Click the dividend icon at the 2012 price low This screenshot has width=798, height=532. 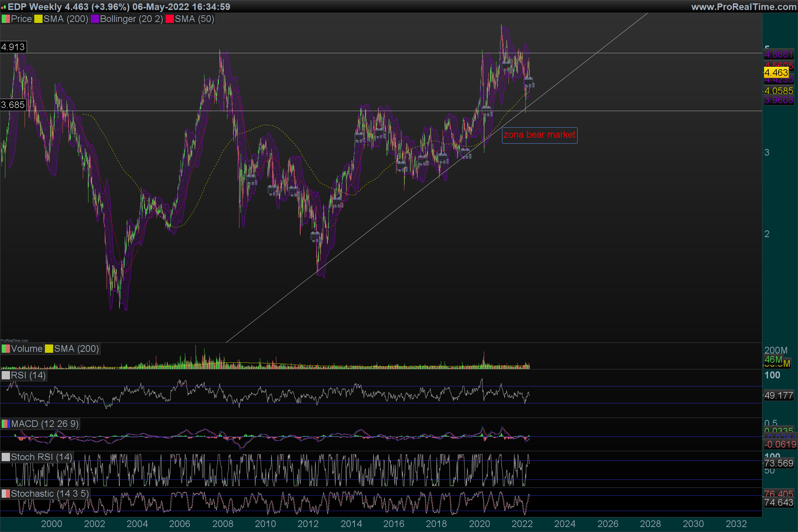316,236
